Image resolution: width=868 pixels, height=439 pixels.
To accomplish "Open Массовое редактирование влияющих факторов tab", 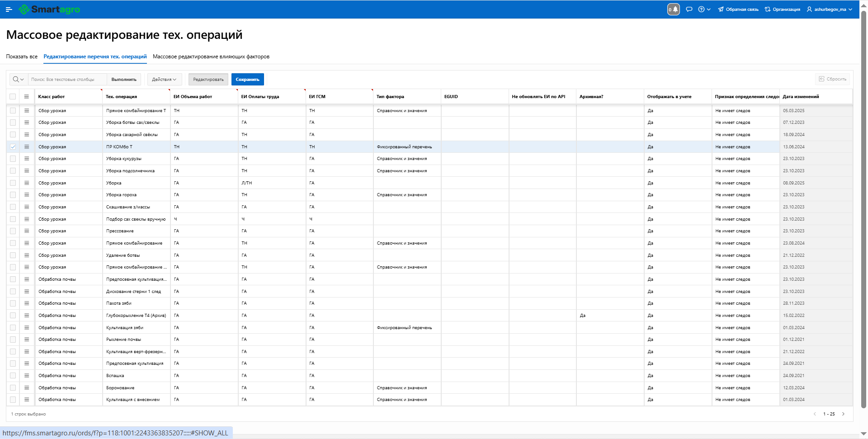I will 211,57.
